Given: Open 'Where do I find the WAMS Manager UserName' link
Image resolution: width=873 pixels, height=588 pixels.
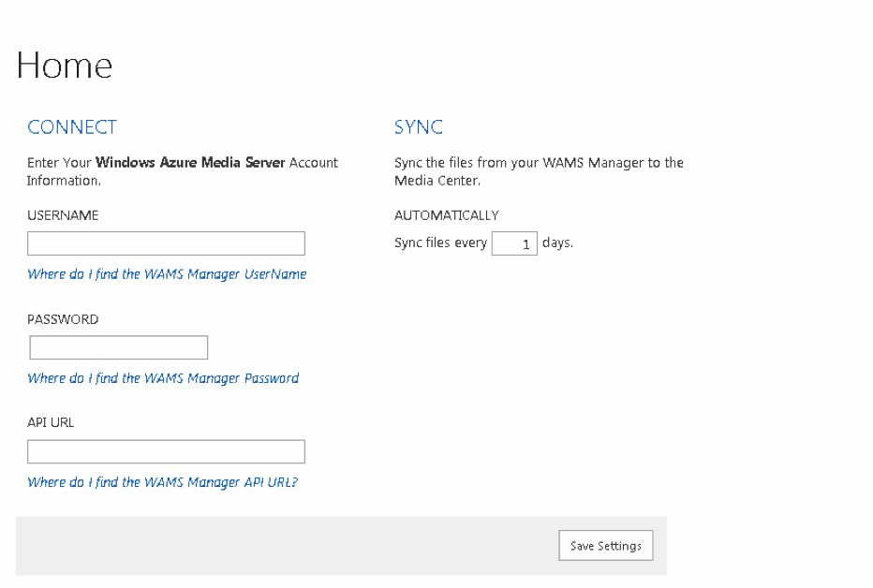Looking at the screenshot, I should [x=167, y=274].
